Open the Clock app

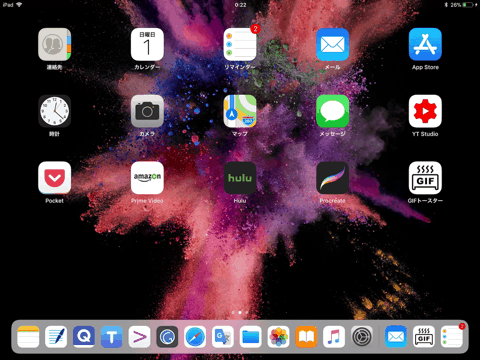tap(54, 111)
